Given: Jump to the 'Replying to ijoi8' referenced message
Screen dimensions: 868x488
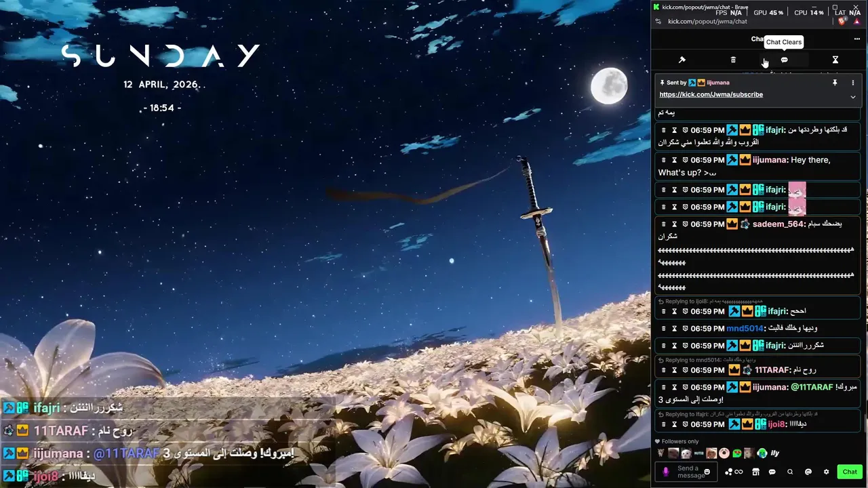Looking at the screenshot, I should coord(710,302).
